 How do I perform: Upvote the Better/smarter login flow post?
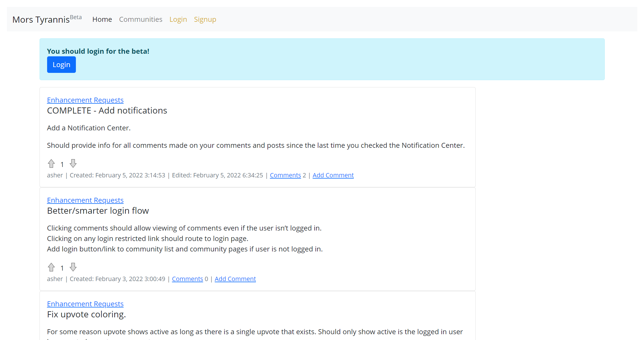51,267
